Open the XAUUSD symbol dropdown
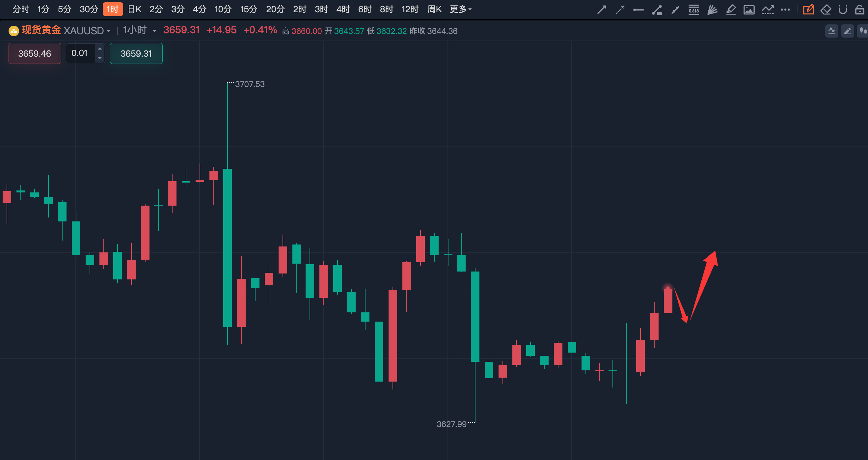Viewport: 868px width, 460px height. point(108,31)
